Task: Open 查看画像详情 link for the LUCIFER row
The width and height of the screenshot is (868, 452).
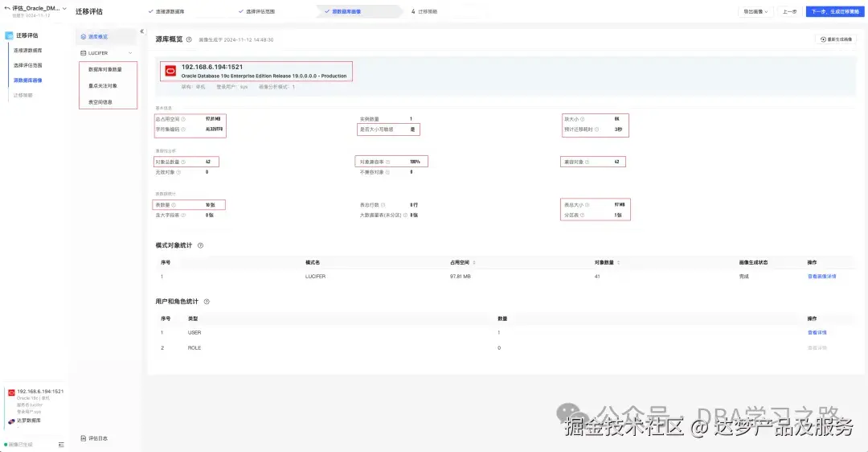Action: pyautogui.click(x=822, y=277)
